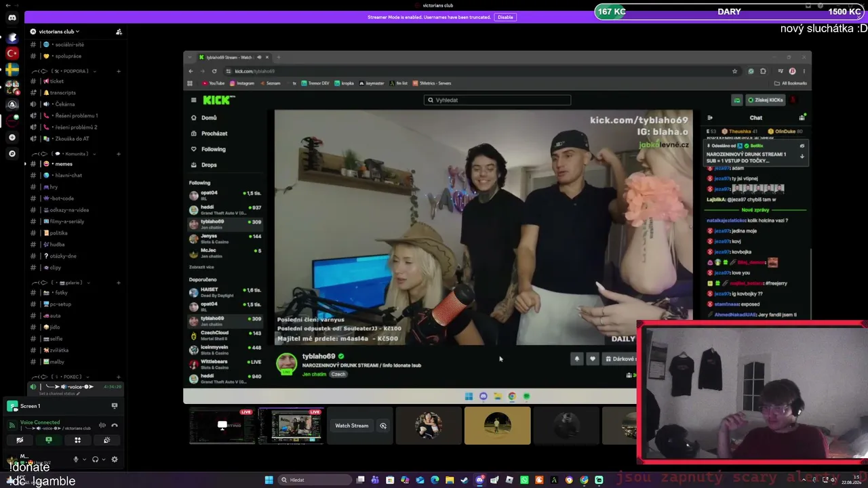The width and height of the screenshot is (868, 488).
Task: Toggle noise suppression in Voice Connected panel
Action: pos(102,426)
